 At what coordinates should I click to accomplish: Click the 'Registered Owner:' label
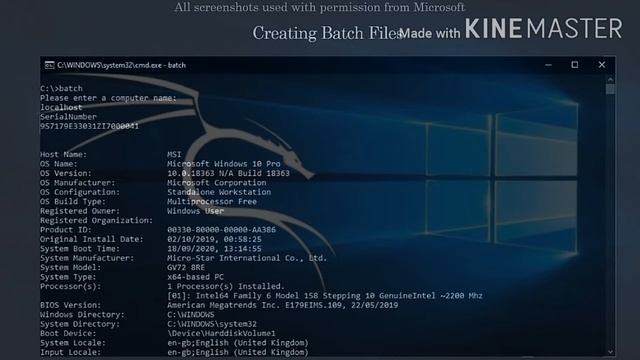pyautogui.click(x=80, y=211)
